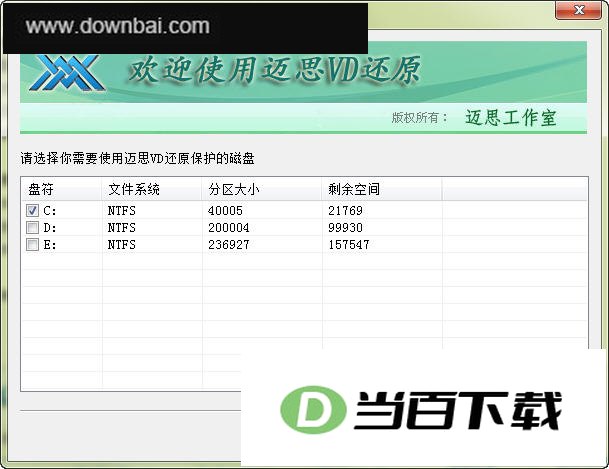Viewport: 609px width, 469px height.
Task: Select partition size 40005 cell
Action: (225, 211)
